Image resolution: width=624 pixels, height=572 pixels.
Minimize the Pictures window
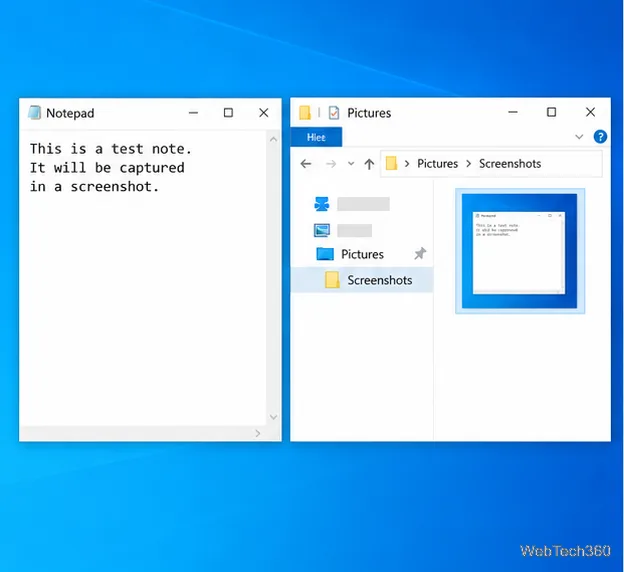tap(513, 112)
